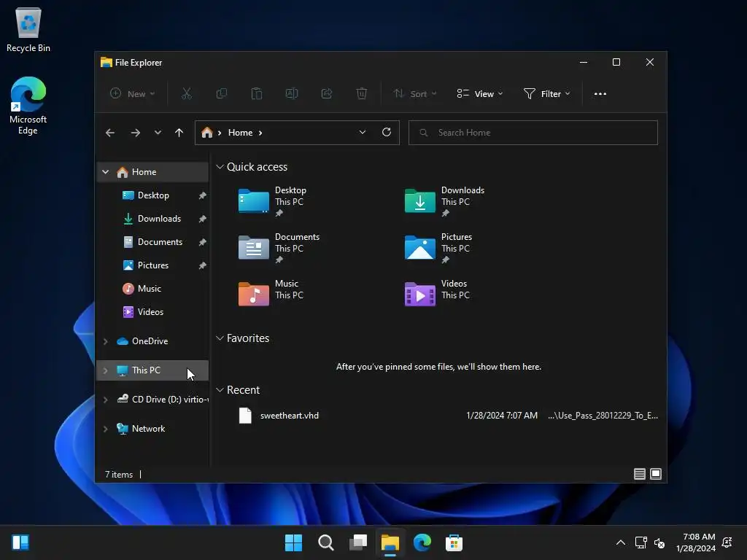Open Microsoft Edge desktop shortcut

[28, 106]
